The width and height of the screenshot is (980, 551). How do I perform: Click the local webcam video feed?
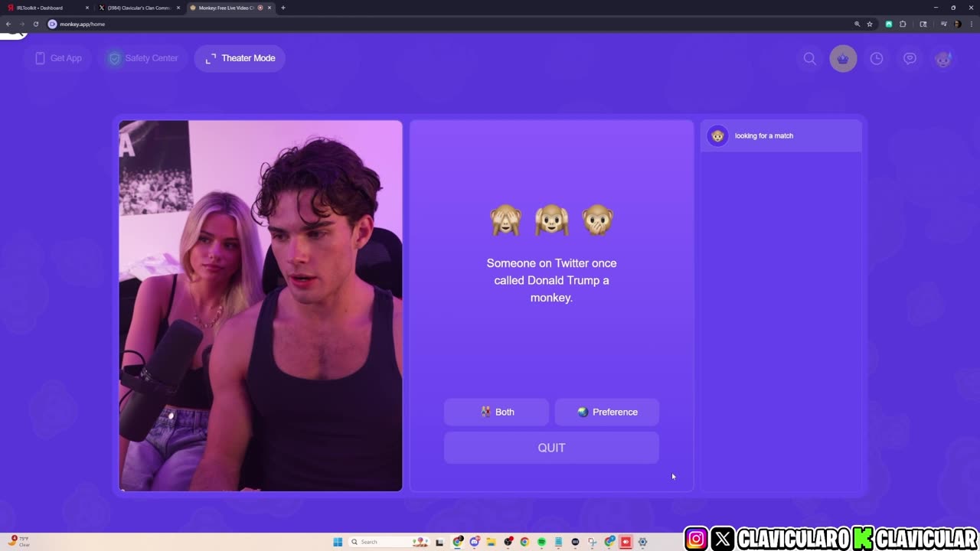[x=260, y=305]
